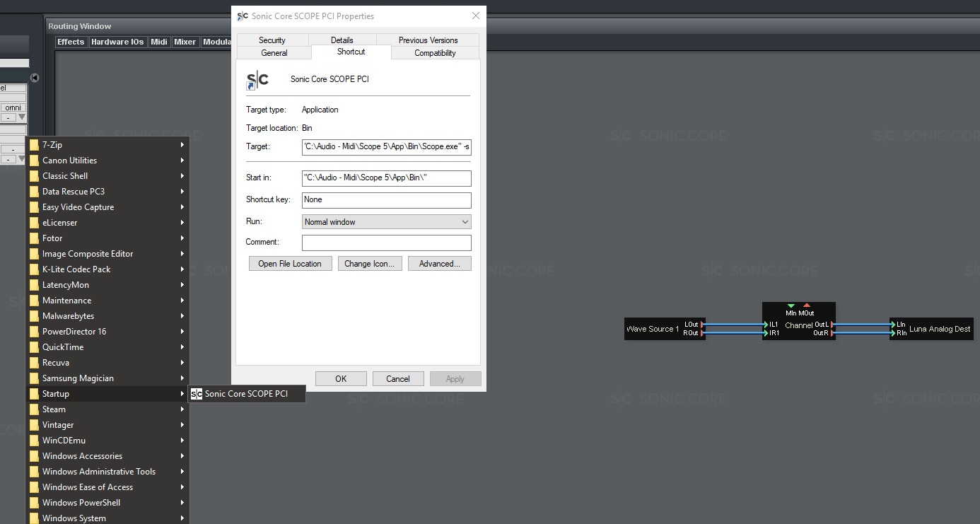
Task: Expand the Canon Utilities submenu arrow
Action: click(x=182, y=161)
